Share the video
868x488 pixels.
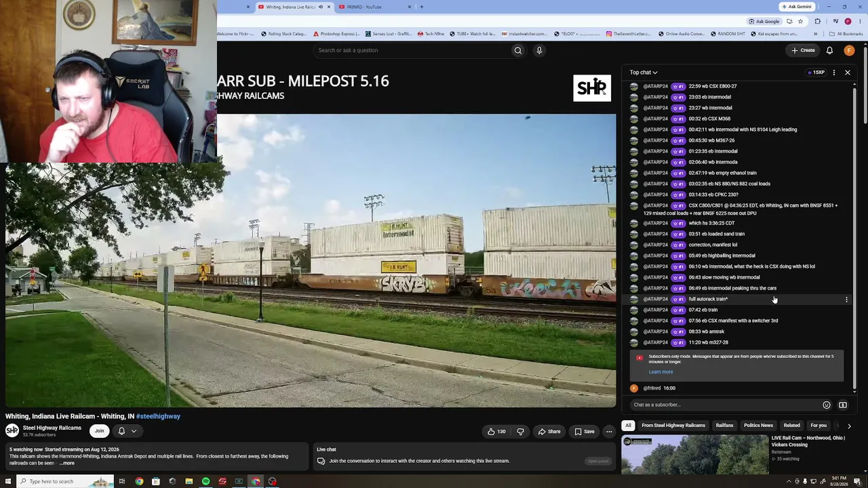click(x=549, y=432)
